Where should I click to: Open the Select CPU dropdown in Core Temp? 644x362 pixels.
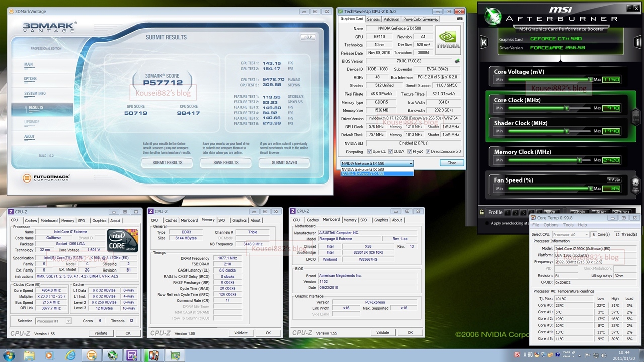(x=571, y=235)
